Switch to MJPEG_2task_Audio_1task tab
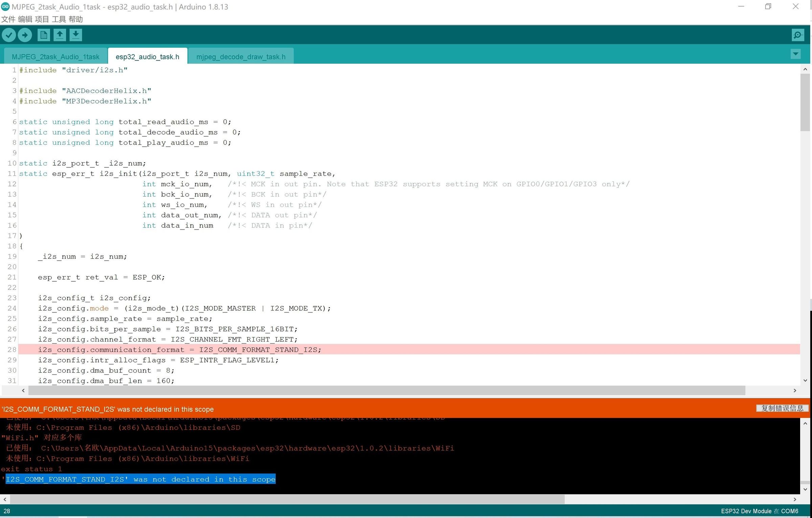 coord(55,57)
